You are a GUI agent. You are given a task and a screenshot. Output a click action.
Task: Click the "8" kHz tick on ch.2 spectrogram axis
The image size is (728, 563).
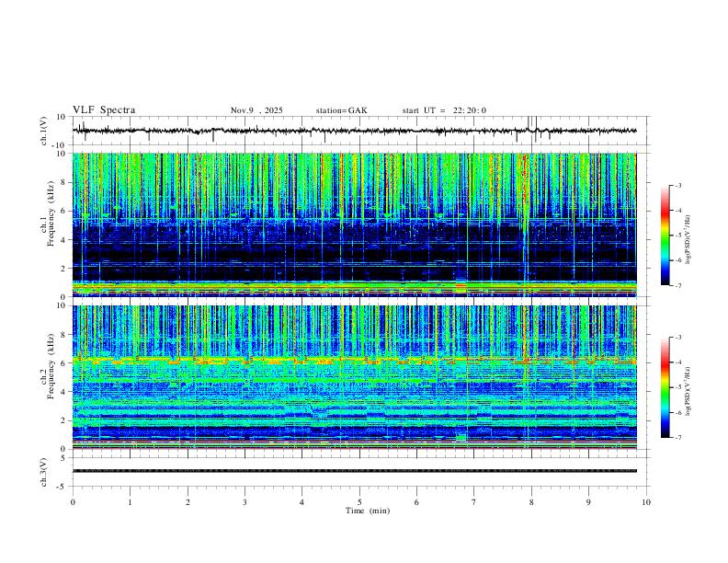click(64, 335)
